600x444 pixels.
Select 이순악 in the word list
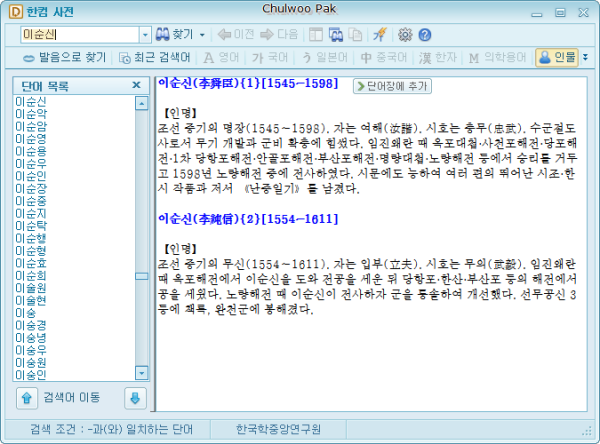pos(31,114)
